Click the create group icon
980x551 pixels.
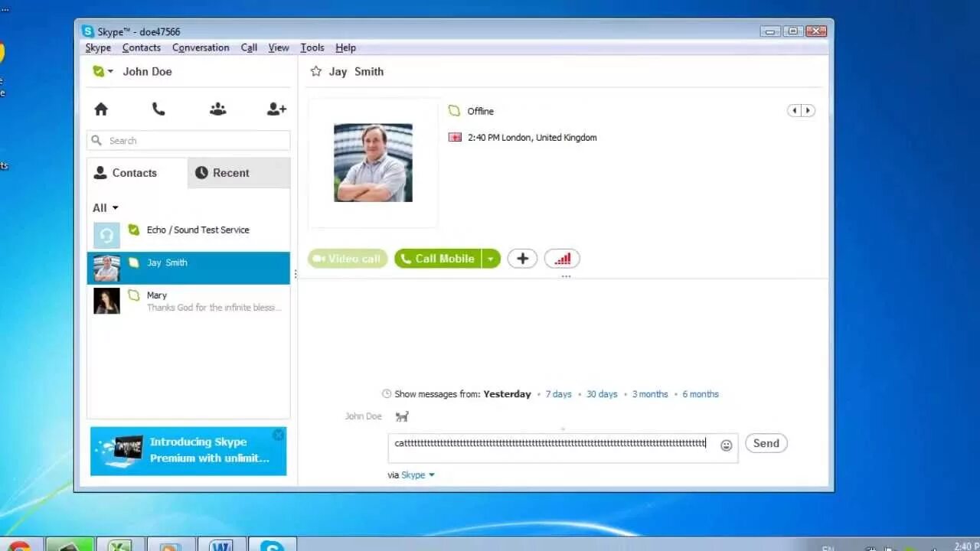click(x=218, y=109)
